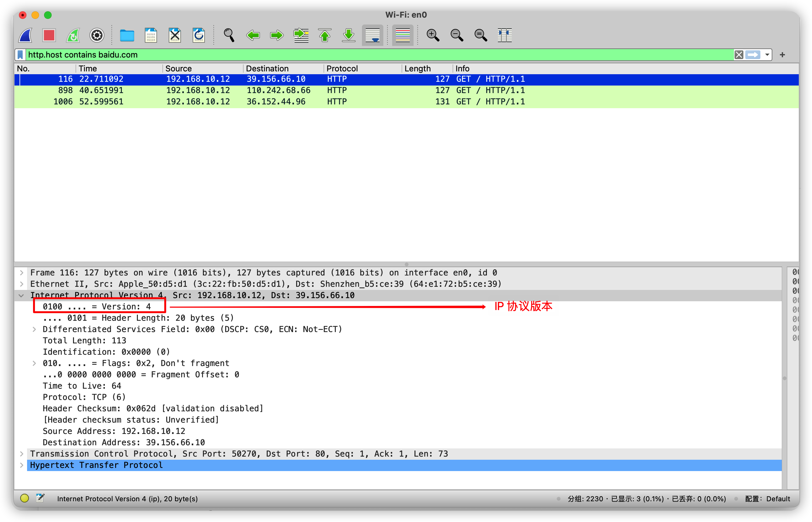Restart the current capture
Screen dimensions: 812x522
tap(73, 35)
